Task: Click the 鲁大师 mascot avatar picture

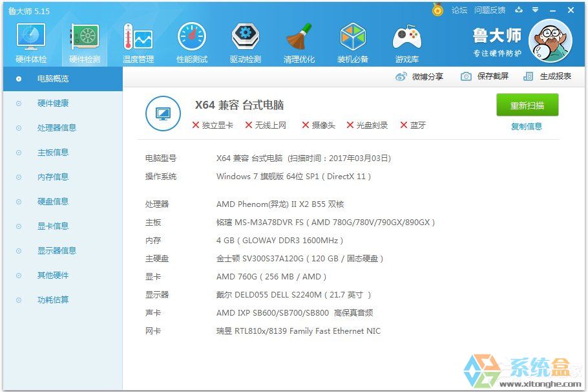Action: point(551,41)
